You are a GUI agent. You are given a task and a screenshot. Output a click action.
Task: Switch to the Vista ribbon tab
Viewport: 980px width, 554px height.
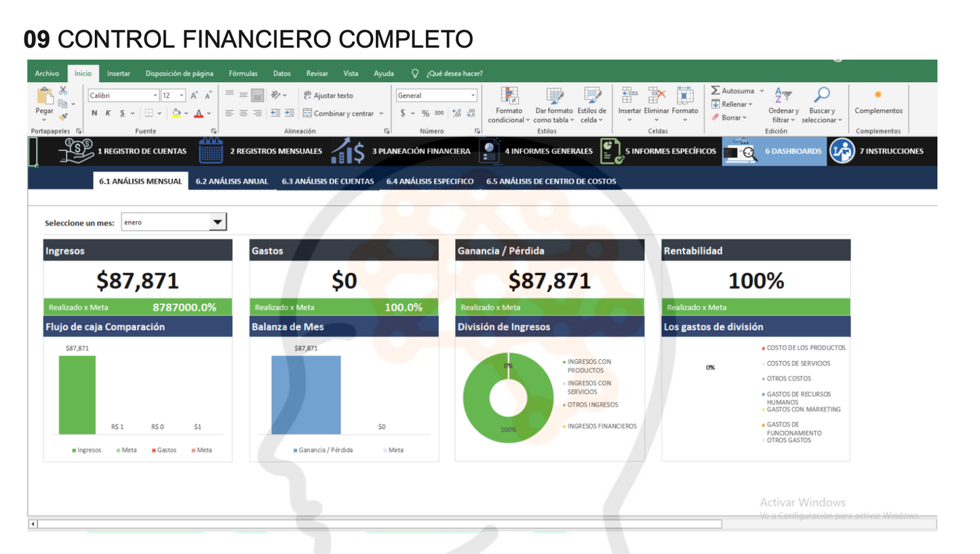[351, 73]
